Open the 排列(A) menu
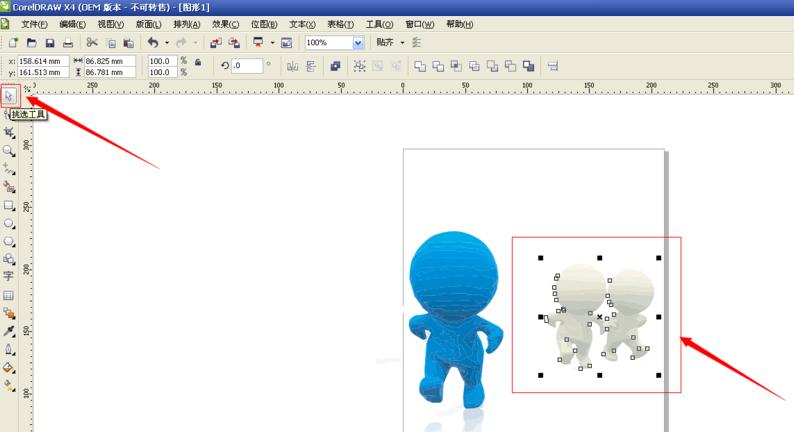This screenshot has height=432, width=794. tap(187, 24)
